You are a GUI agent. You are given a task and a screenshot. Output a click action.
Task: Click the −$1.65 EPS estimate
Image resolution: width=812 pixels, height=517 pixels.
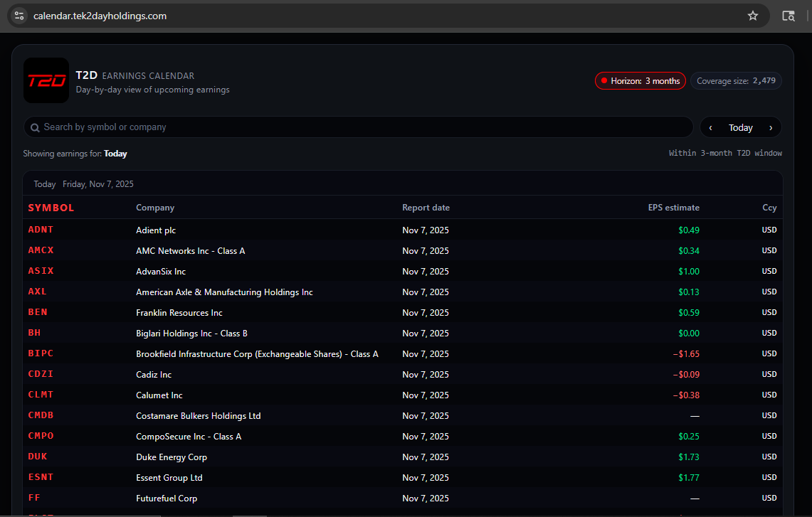(686, 354)
